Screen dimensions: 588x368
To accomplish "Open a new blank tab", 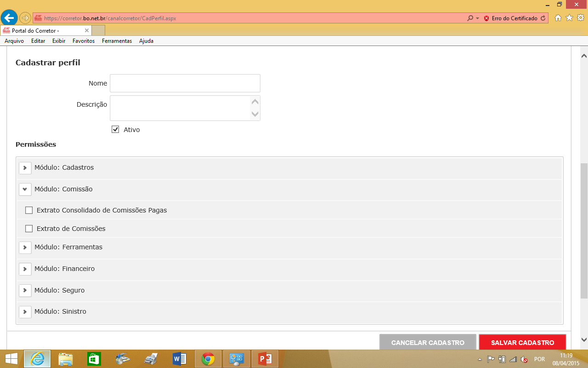I will [x=98, y=30].
